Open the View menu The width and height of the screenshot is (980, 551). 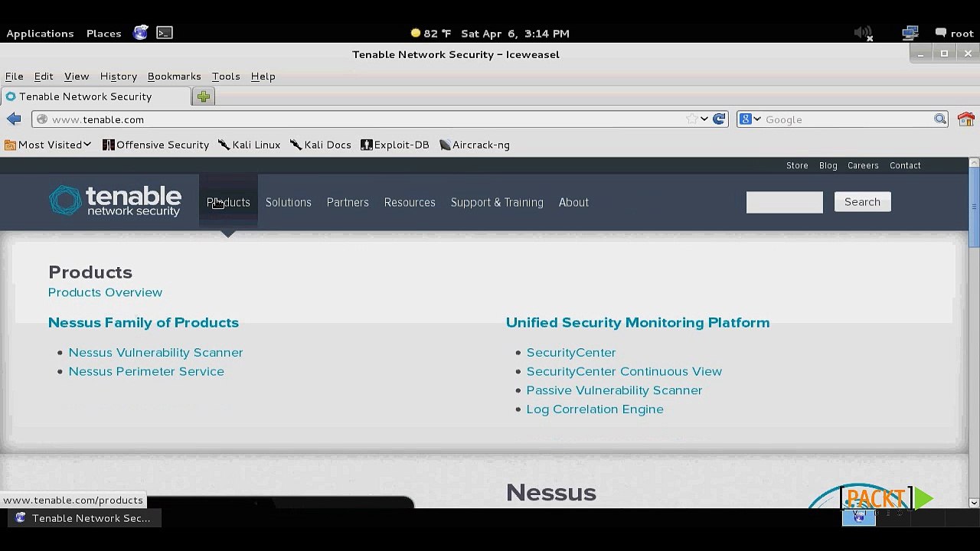pyautogui.click(x=77, y=77)
